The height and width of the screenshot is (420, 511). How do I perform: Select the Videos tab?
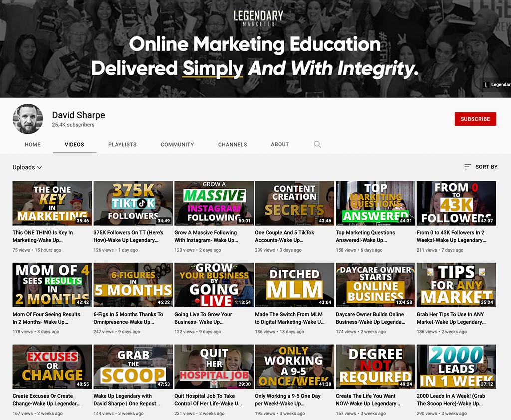tap(74, 144)
